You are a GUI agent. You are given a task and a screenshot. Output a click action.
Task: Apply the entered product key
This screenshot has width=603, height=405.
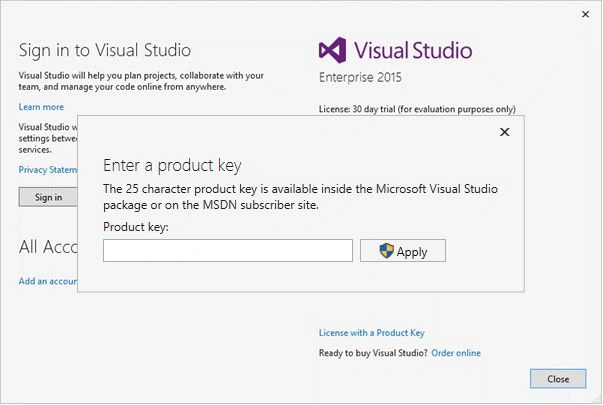[403, 251]
